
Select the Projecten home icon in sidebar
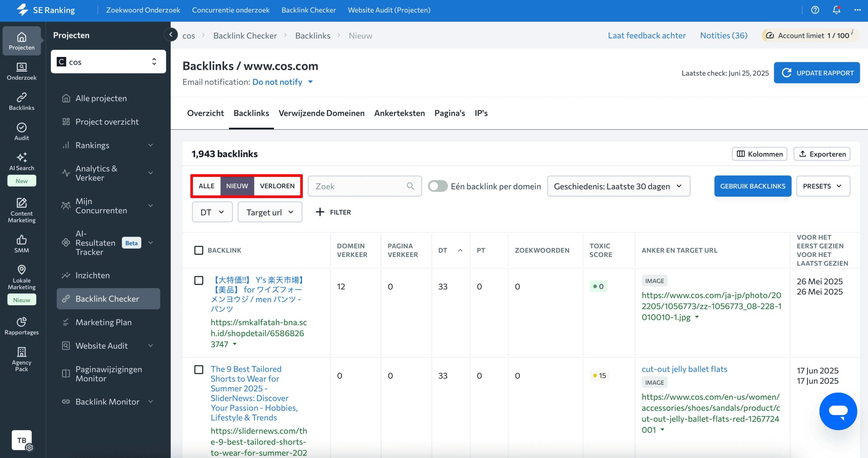point(22,41)
